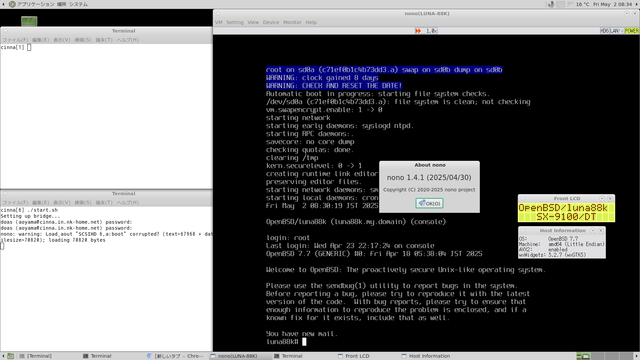
Task: Open ヘルプ(H) menu in lower Terminal
Action: (128, 203)
